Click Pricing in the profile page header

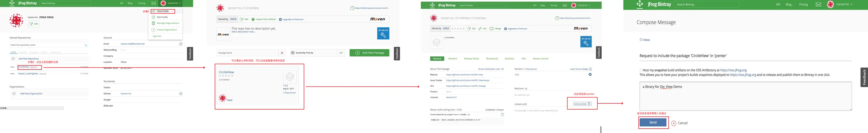click(142, 3)
